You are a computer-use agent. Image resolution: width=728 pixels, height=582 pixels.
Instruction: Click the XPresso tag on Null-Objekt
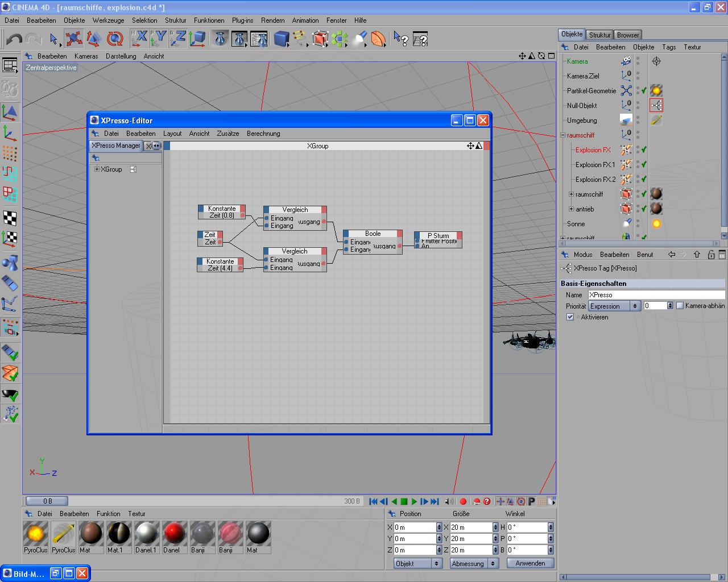(656, 106)
